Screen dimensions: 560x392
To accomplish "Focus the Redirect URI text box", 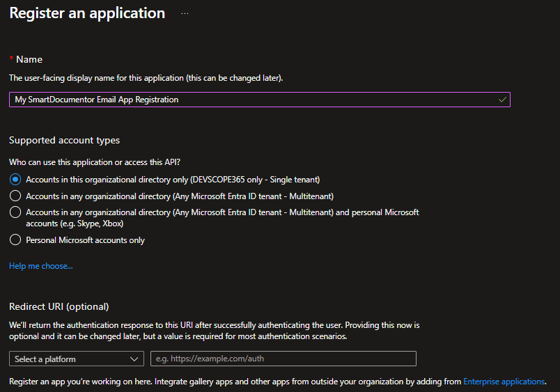I will click(x=283, y=359).
